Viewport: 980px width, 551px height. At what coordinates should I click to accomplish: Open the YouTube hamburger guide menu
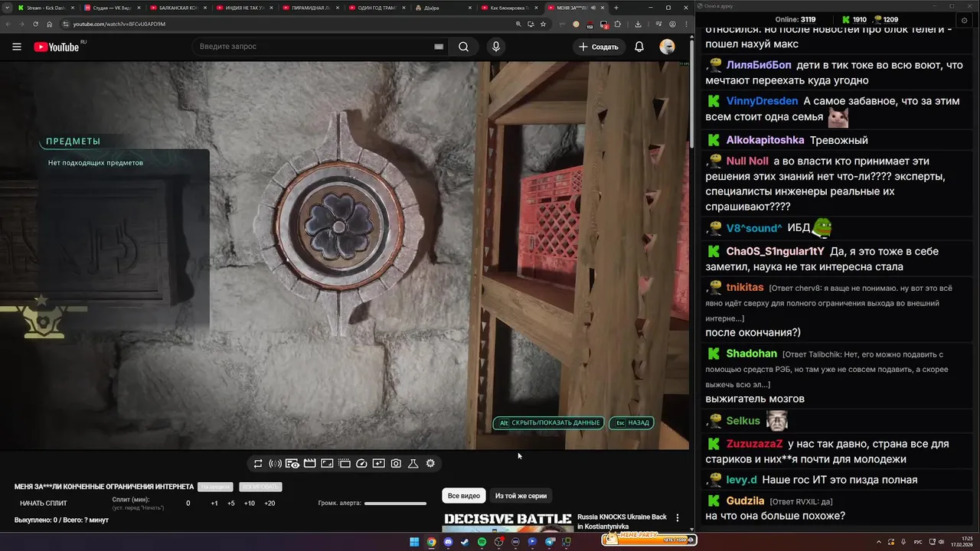click(x=17, y=47)
